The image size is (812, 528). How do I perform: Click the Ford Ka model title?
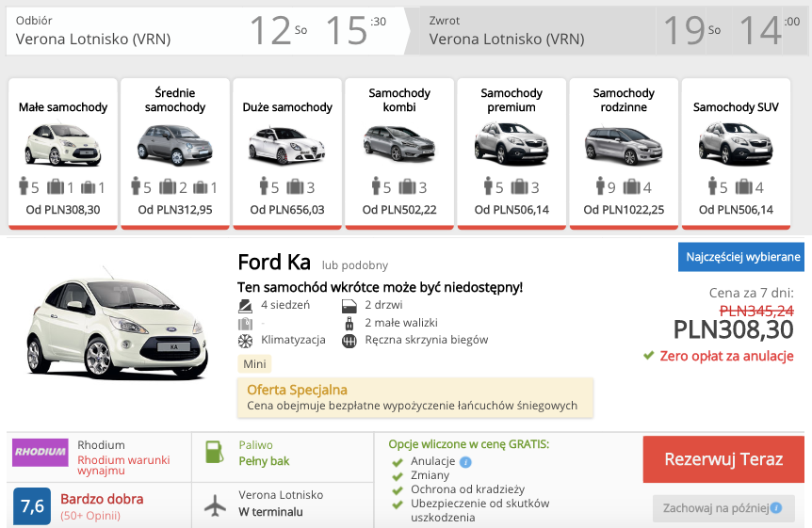pyautogui.click(x=274, y=263)
